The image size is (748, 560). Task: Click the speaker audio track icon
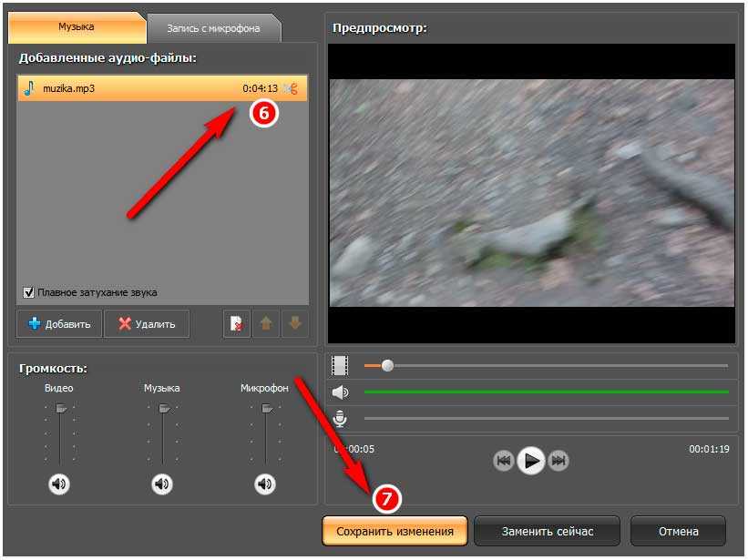coord(340,392)
